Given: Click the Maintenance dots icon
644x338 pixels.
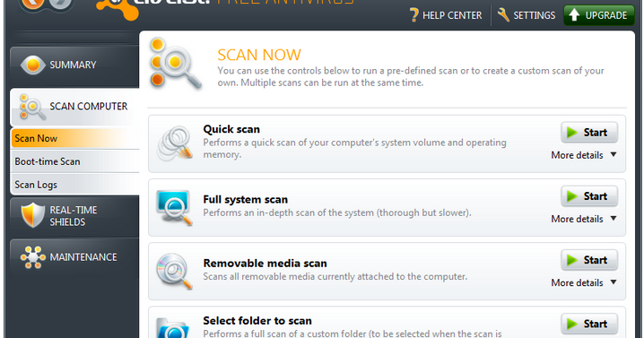Looking at the screenshot, I should click(x=33, y=257).
